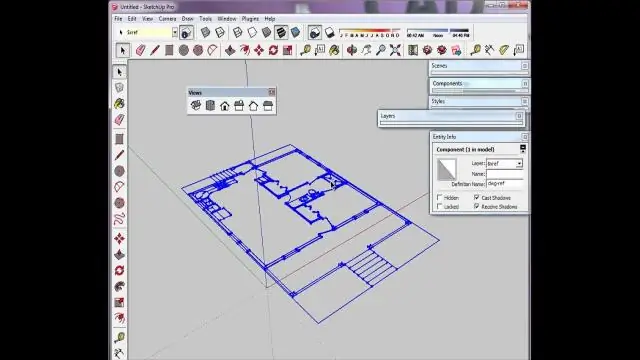
Task: Pick the Tape Measure tool in left toolbar
Action: pos(119,337)
